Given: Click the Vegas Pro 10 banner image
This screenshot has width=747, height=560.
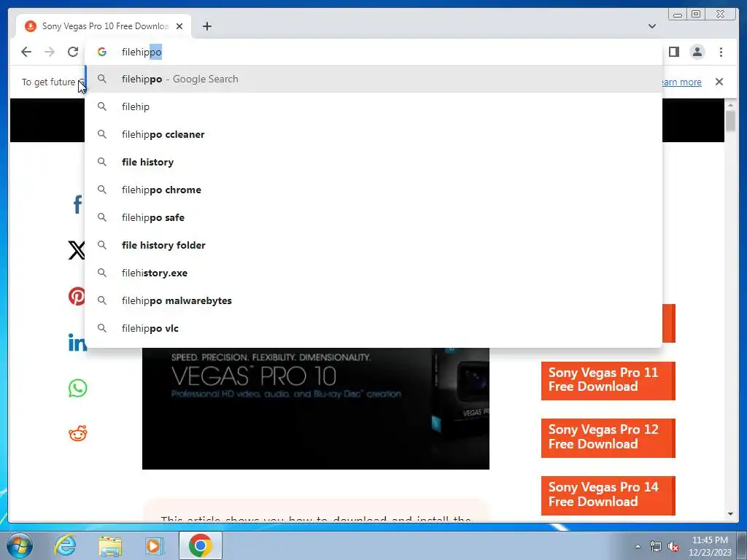Looking at the screenshot, I should click(315, 408).
